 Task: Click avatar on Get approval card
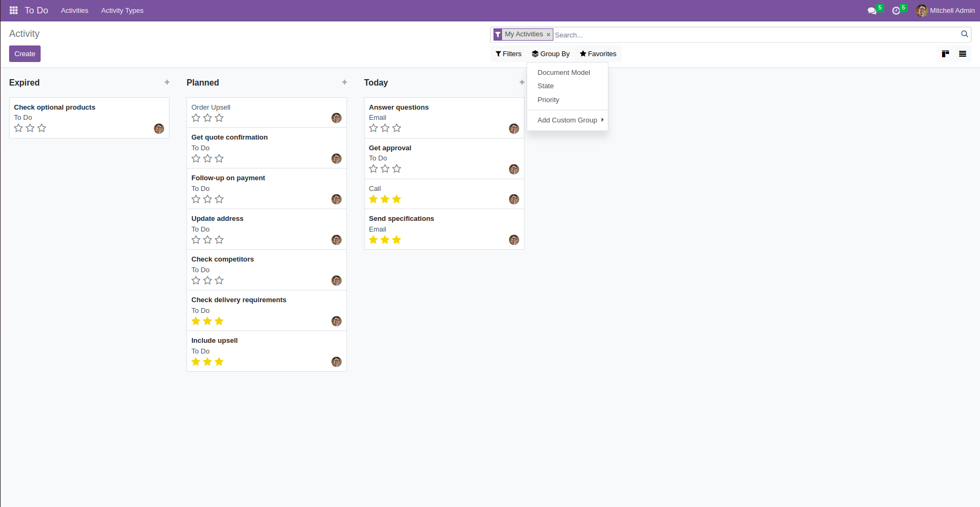pyautogui.click(x=514, y=169)
